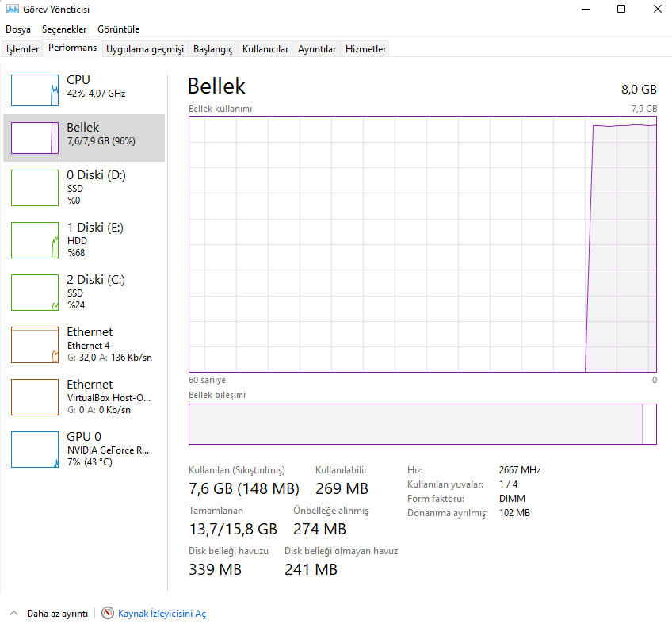Select the Bellek mini graph thumbnail
The height and width of the screenshot is (624, 672).
click(x=35, y=138)
